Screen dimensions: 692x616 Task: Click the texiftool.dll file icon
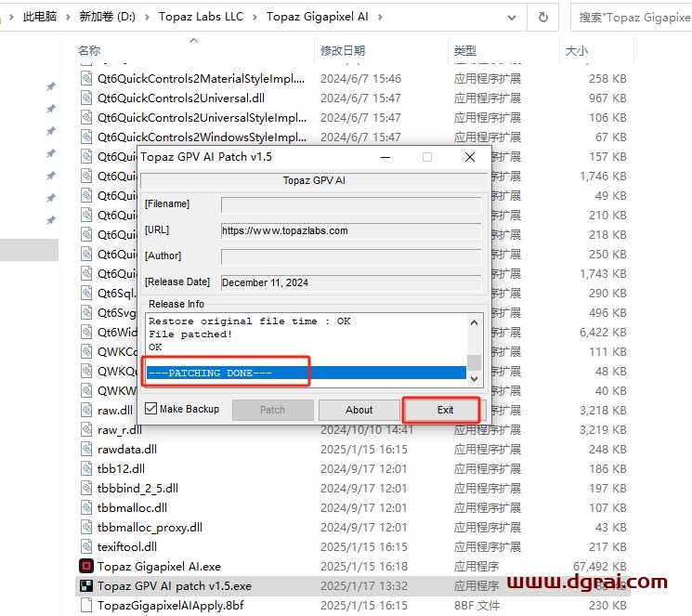coord(86,546)
